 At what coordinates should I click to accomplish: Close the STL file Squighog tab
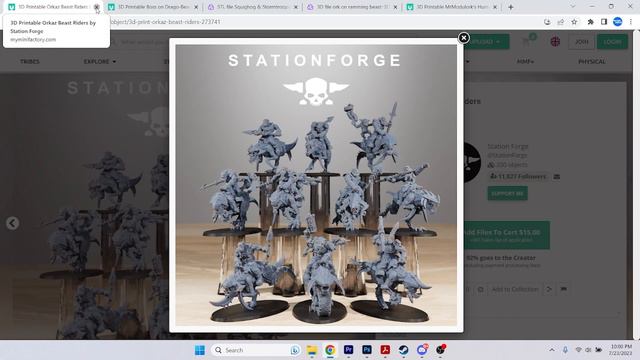pyautogui.click(x=296, y=7)
